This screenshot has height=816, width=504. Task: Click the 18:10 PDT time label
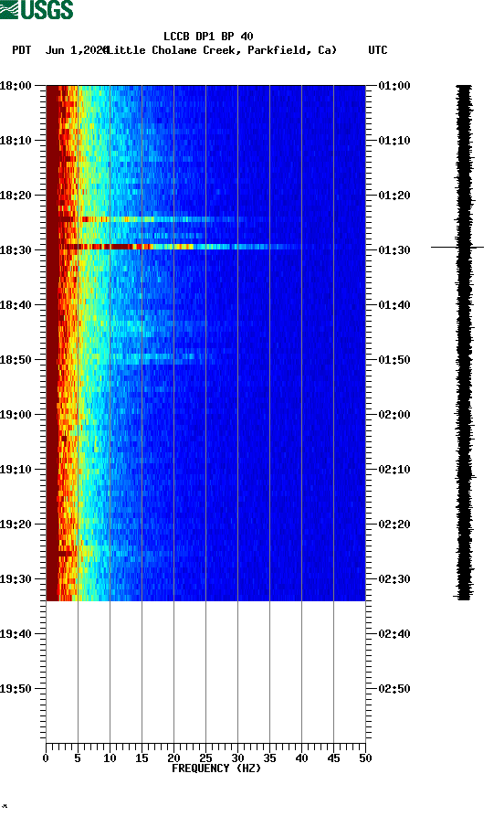[16, 141]
